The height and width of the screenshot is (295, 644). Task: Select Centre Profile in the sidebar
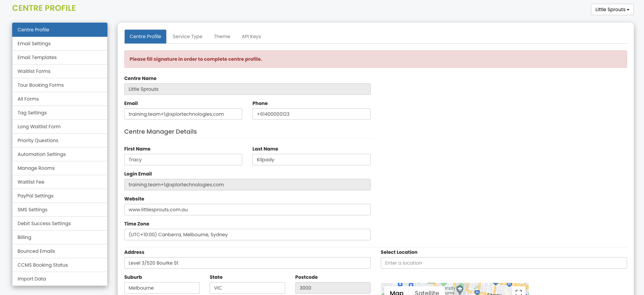pos(60,30)
